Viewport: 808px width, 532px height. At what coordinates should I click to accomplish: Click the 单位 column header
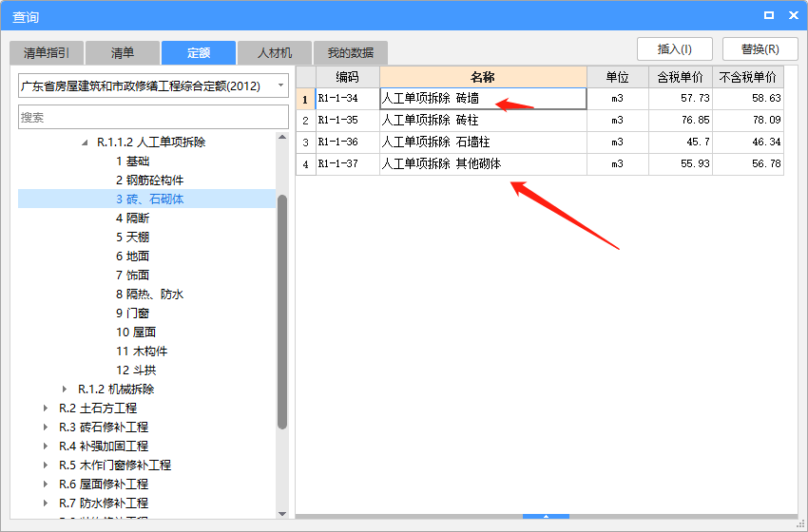617,77
